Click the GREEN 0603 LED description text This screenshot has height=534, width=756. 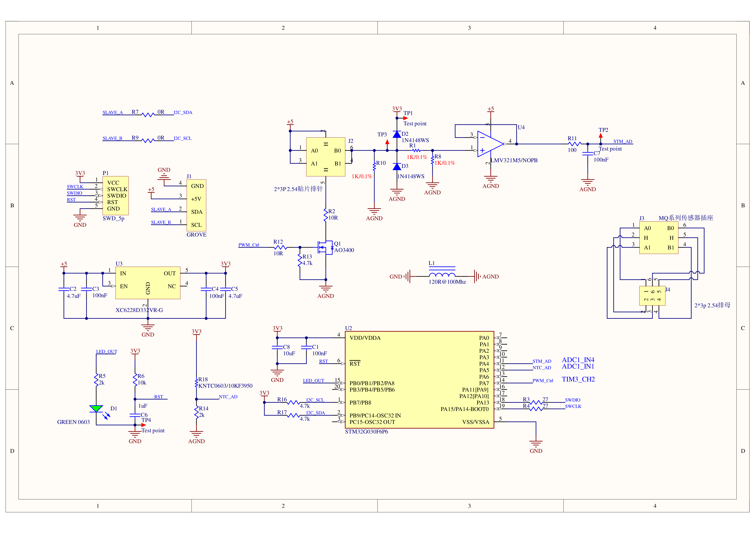(x=73, y=422)
